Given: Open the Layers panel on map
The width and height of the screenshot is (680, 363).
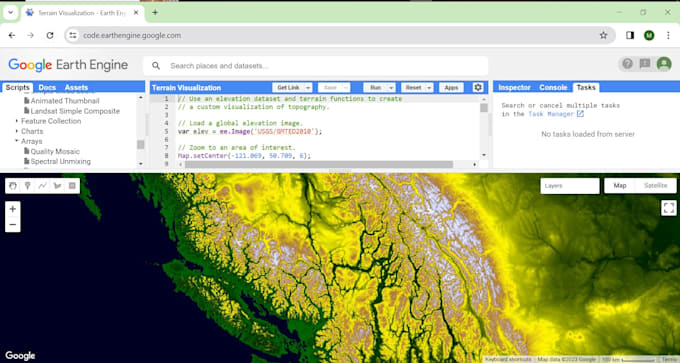Looking at the screenshot, I should tap(569, 186).
